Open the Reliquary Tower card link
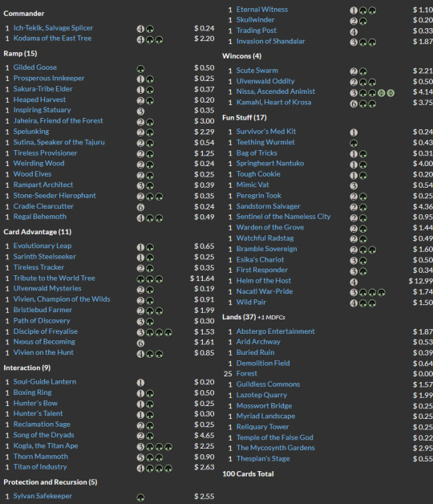The height and width of the screenshot is (504, 433). [262, 427]
